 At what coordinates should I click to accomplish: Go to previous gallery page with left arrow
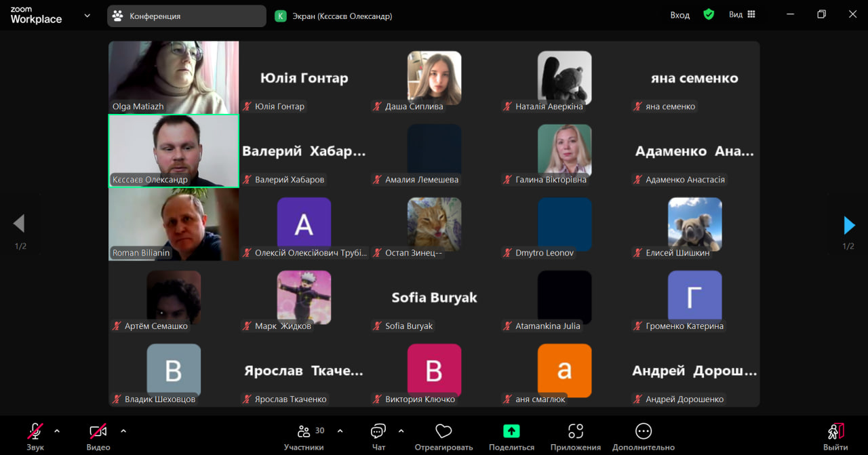[19, 223]
